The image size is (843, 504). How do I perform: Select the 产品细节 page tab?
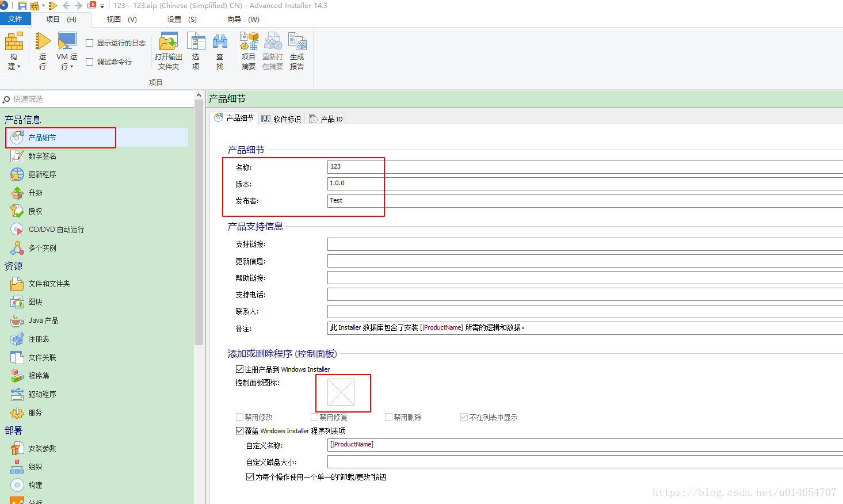[x=234, y=118]
